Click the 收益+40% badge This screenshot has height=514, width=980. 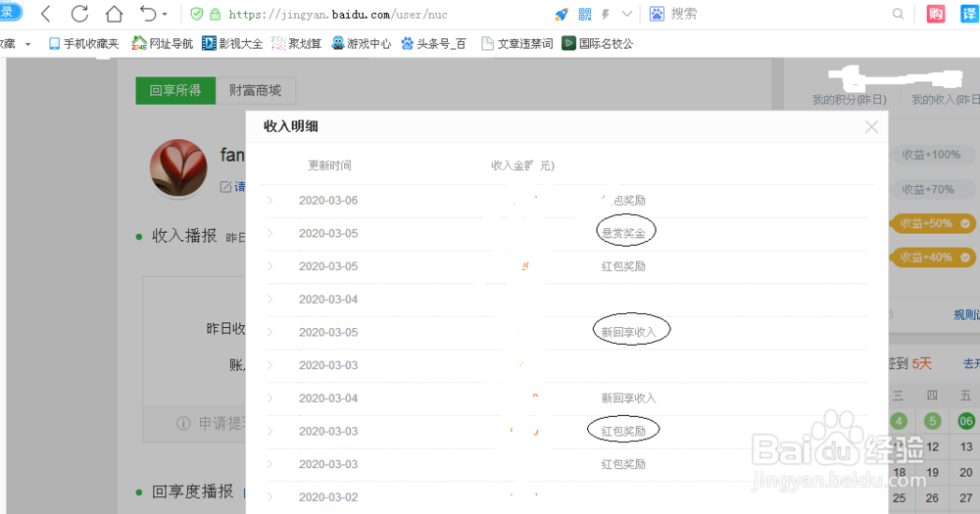[x=933, y=257]
